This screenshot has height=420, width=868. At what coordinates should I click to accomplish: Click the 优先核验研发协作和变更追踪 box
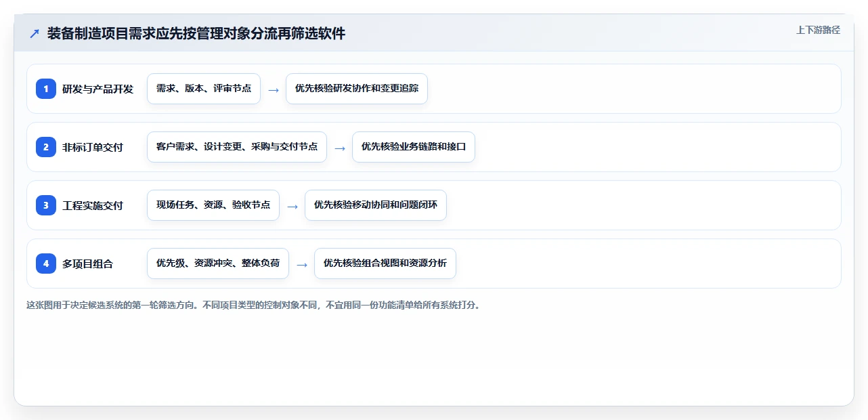(x=357, y=89)
